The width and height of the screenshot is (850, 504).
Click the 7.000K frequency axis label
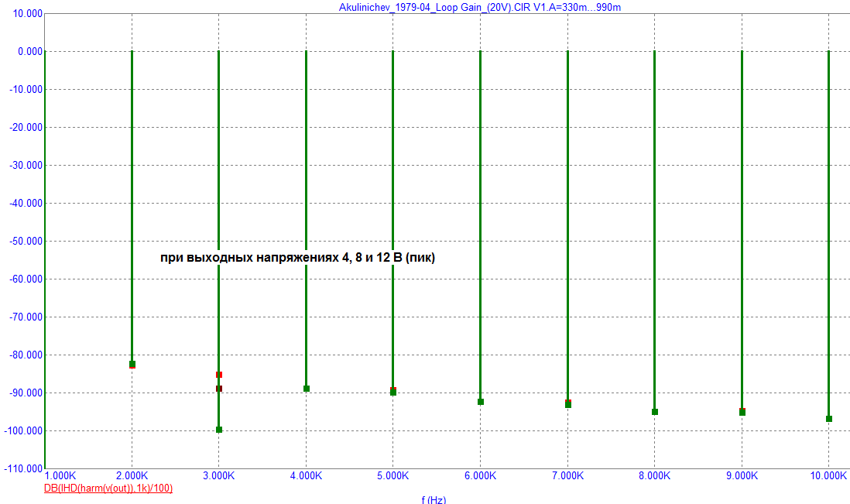tap(567, 476)
